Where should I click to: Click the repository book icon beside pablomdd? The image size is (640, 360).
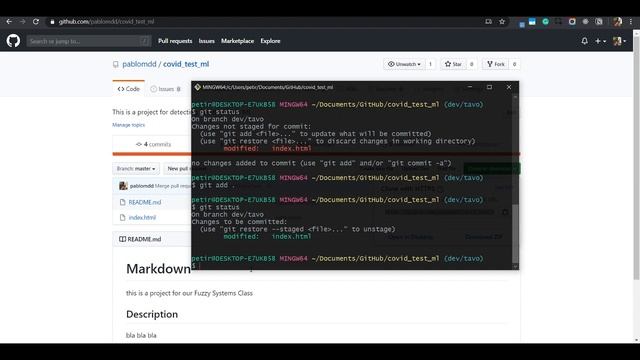pos(116,64)
